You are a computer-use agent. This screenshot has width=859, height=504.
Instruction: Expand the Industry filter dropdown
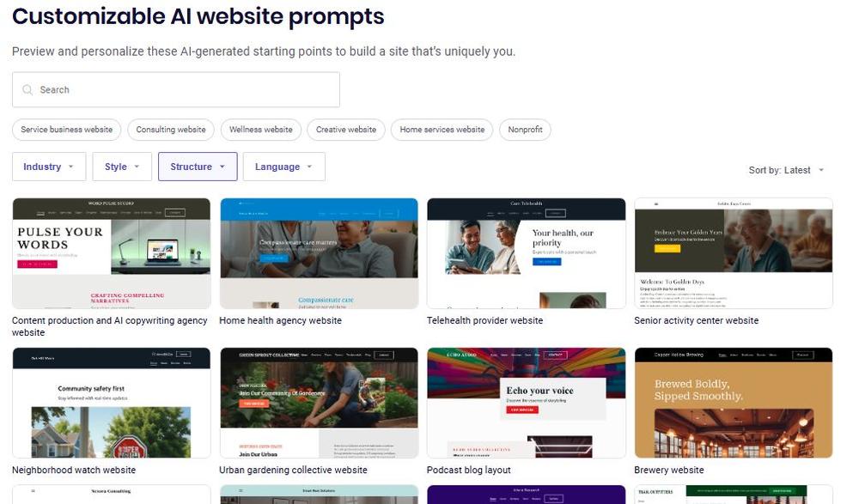click(x=49, y=167)
